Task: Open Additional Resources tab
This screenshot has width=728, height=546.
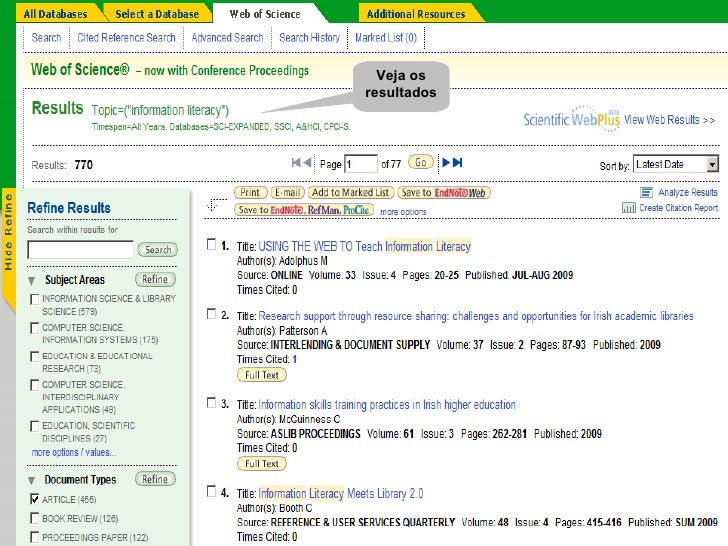Action: coord(416,14)
